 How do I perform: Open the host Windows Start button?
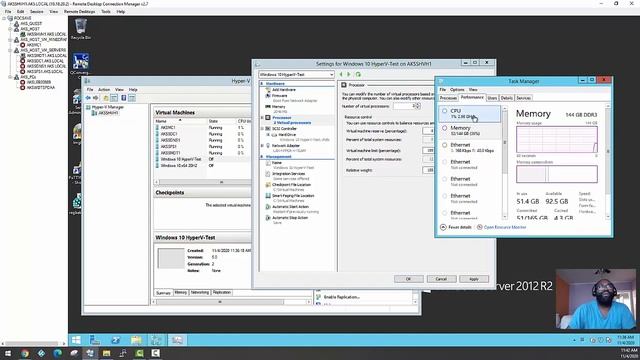8,353
